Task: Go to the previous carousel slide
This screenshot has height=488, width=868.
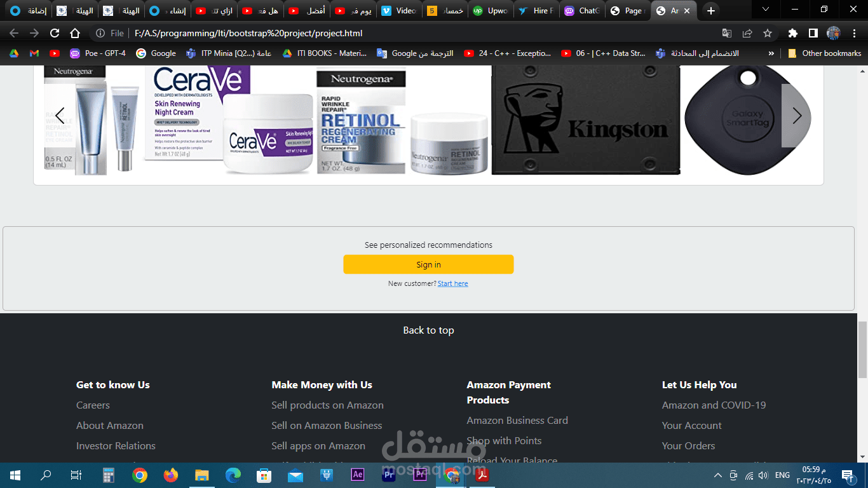Action: click(x=60, y=116)
